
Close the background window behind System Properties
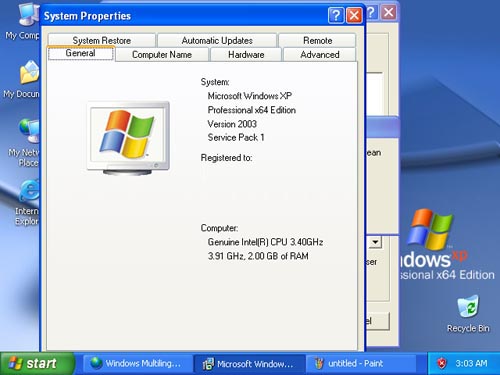coord(389,13)
